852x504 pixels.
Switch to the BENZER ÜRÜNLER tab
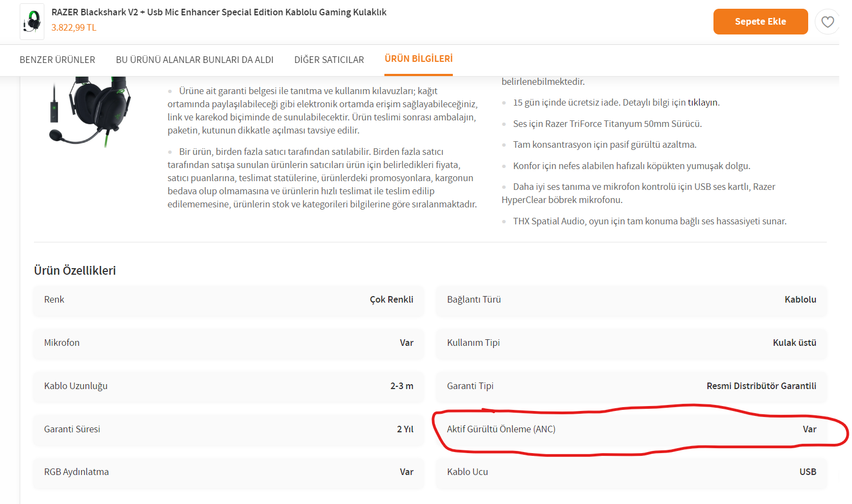tap(57, 60)
